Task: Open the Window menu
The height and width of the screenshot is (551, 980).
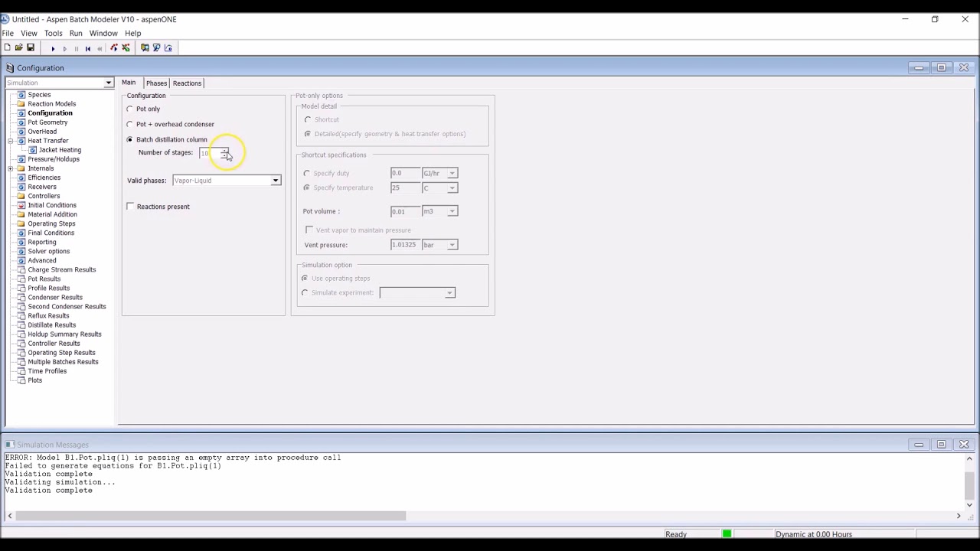Action: tap(103, 34)
